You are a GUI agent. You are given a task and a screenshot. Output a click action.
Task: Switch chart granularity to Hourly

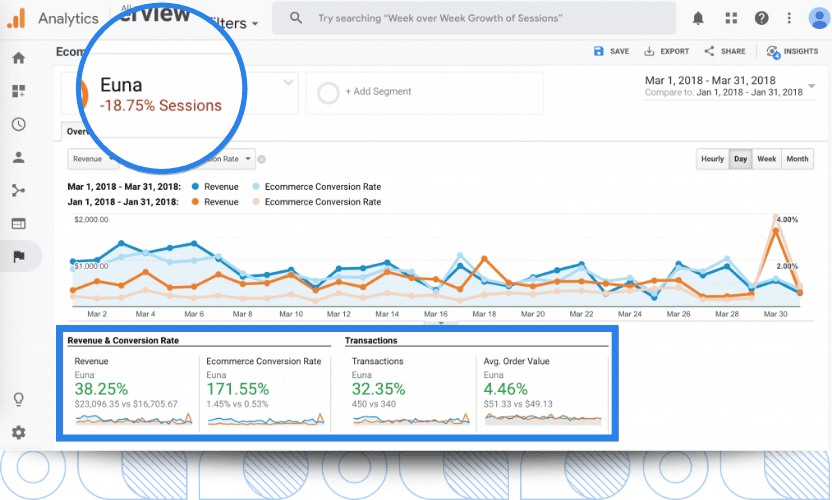tap(712, 159)
